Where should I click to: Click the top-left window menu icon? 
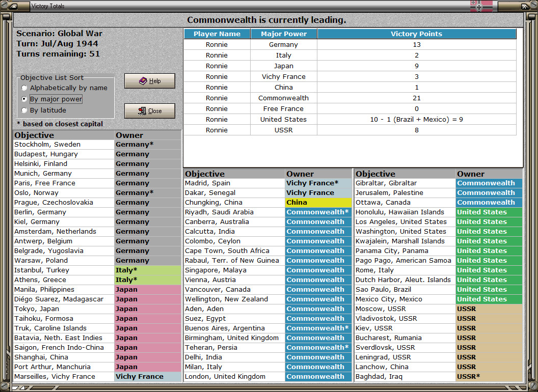tap(14, 6)
